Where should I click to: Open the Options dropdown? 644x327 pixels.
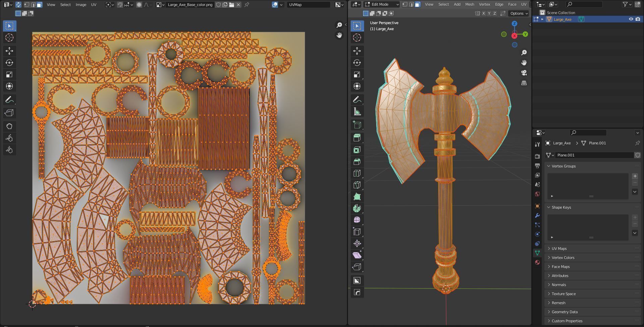pos(519,13)
